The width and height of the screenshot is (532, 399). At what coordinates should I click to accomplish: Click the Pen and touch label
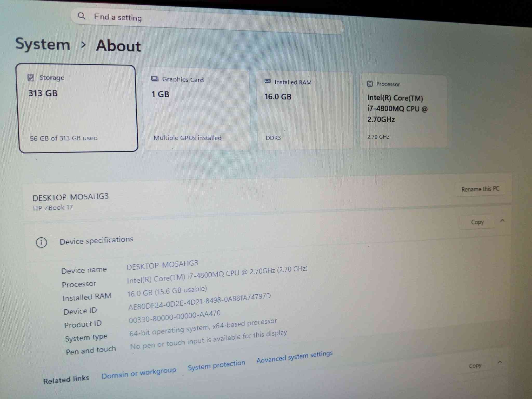click(91, 350)
